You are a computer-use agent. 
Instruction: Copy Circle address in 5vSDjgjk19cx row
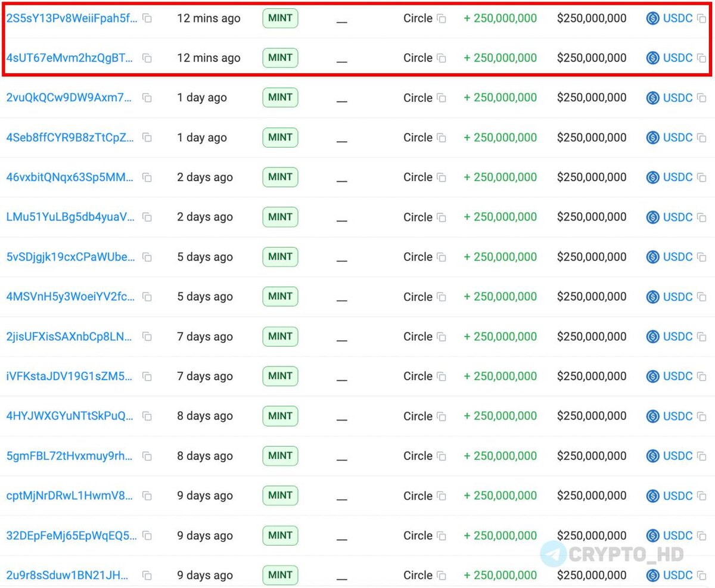tap(442, 257)
